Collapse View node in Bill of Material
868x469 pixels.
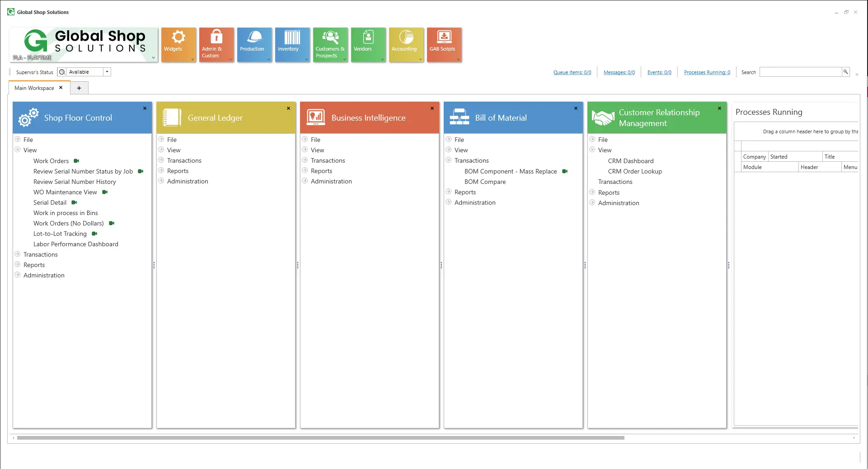tap(449, 150)
